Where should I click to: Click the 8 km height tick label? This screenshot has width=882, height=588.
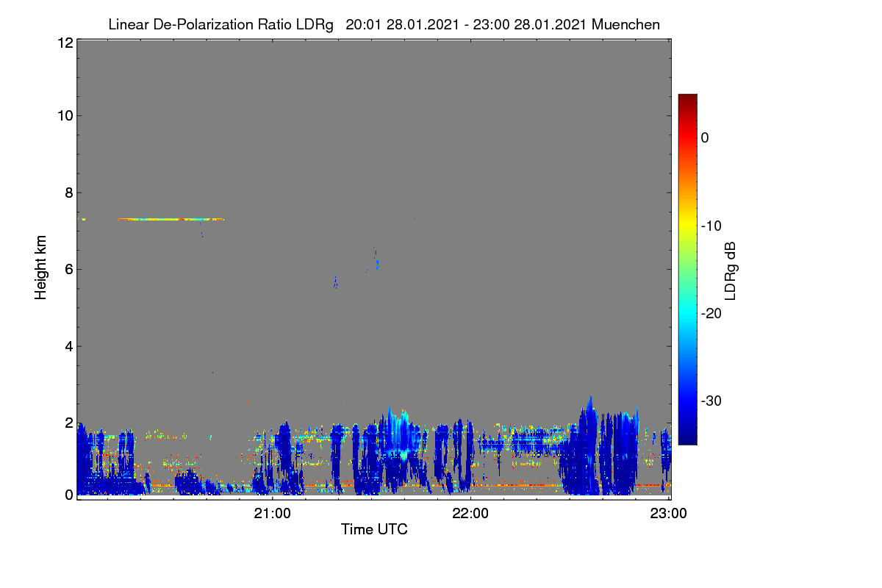[68, 193]
